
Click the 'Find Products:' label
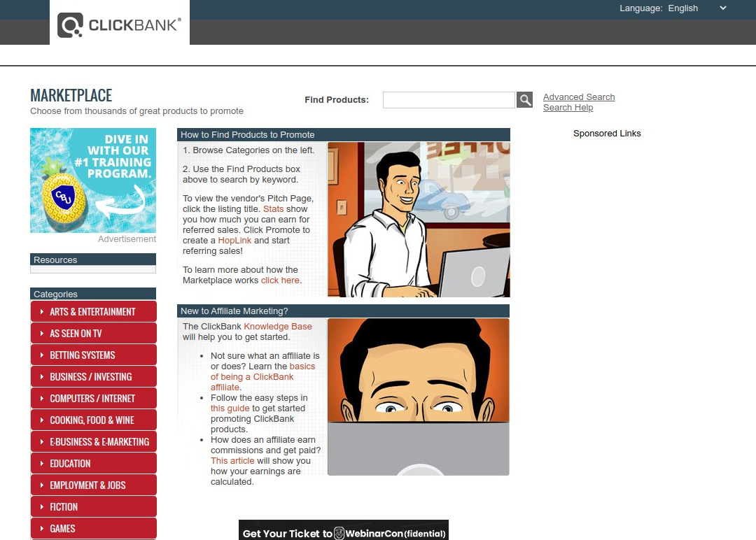pos(337,100)
